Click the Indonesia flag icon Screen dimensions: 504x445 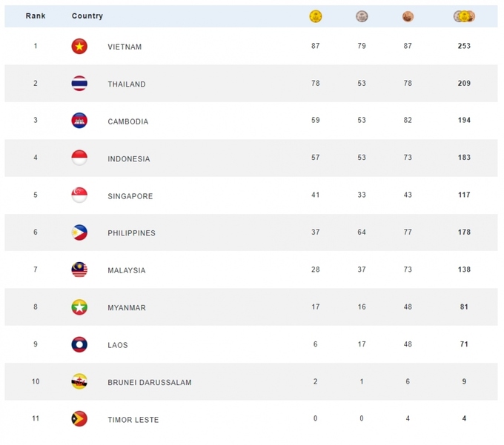pyautogui.click(x=79, y=158)
